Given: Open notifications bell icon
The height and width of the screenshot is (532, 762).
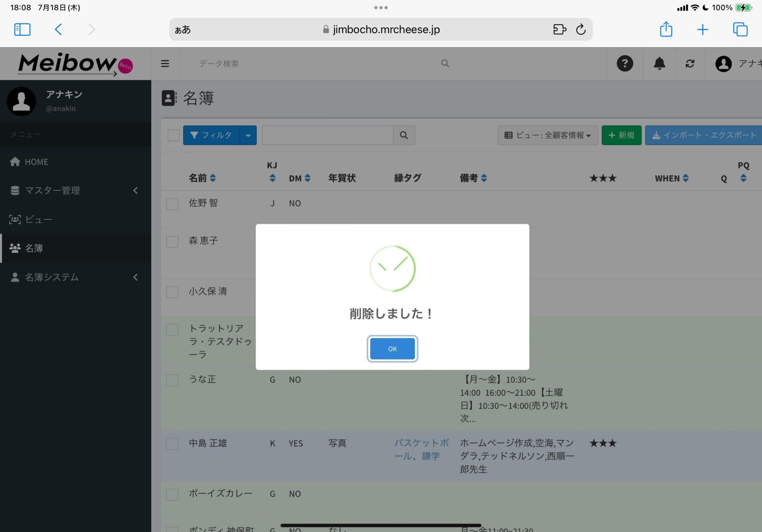Looking at the screenshot, I should point(659,63).
